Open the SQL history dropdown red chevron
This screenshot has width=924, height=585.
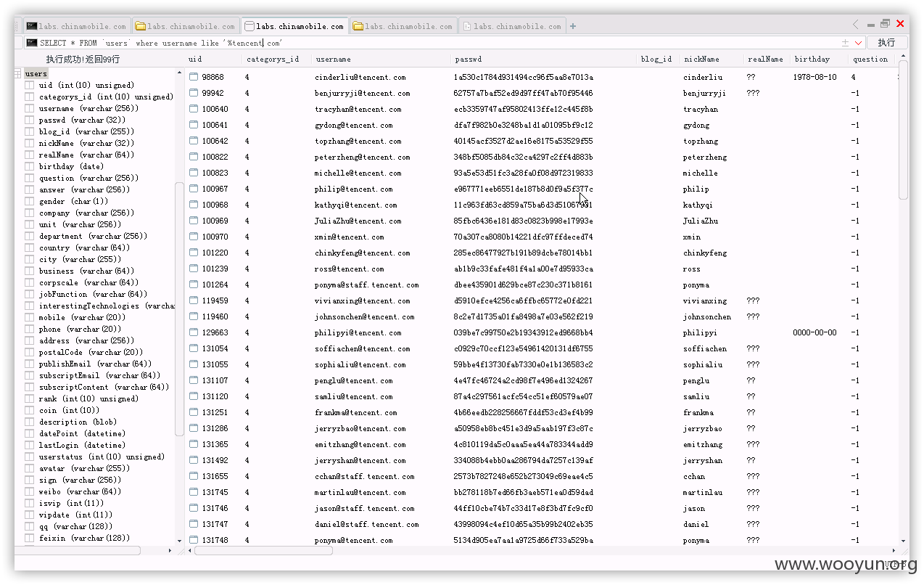click(859, 43)
